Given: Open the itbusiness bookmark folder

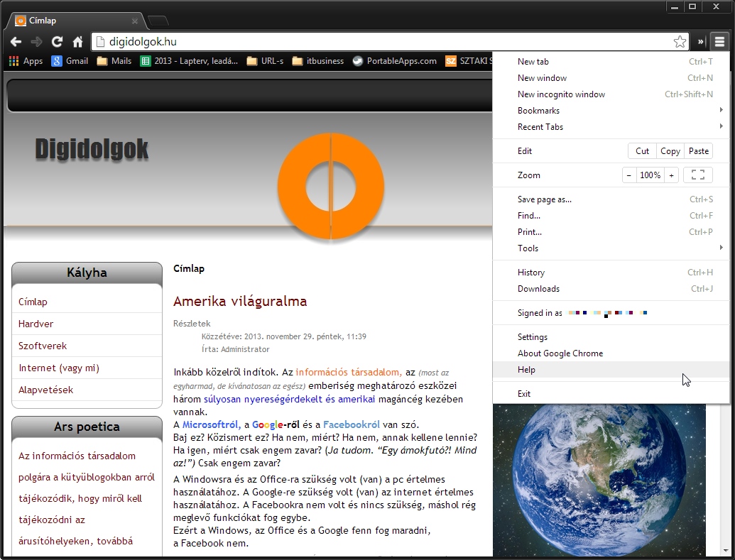Looking at the screenshot, I should tap(318, 61).
